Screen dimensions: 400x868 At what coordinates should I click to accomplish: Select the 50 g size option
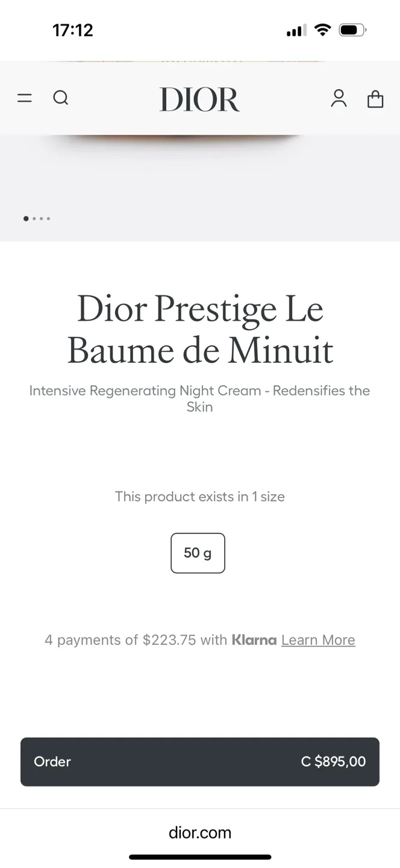tap(198, 553)
